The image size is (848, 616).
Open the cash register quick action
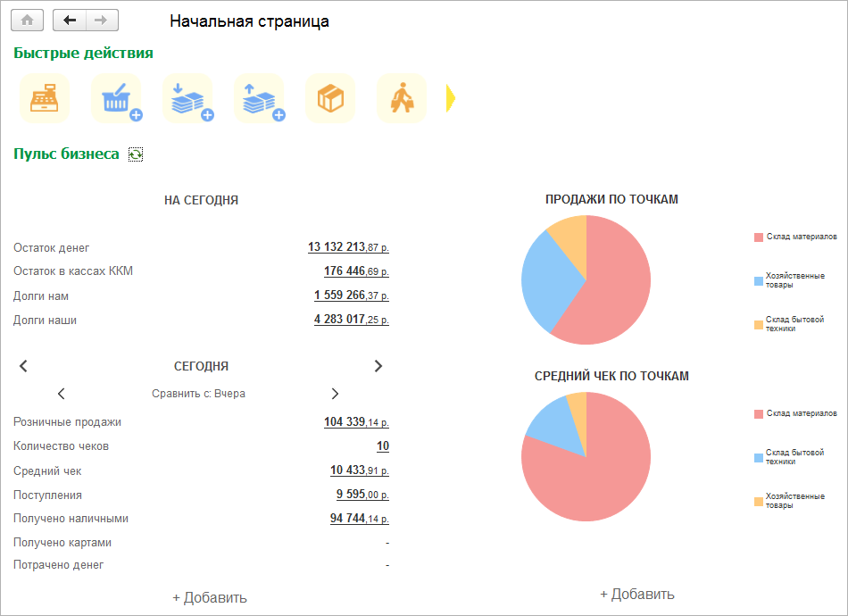point(45,98)
